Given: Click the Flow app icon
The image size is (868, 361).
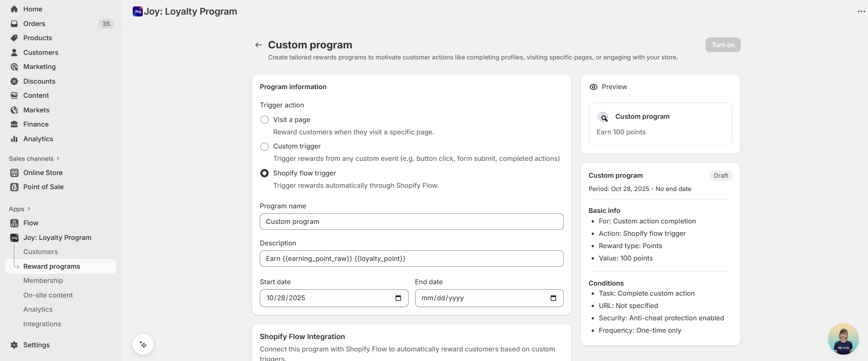Looking at the screenshot, I should (14, 223).
